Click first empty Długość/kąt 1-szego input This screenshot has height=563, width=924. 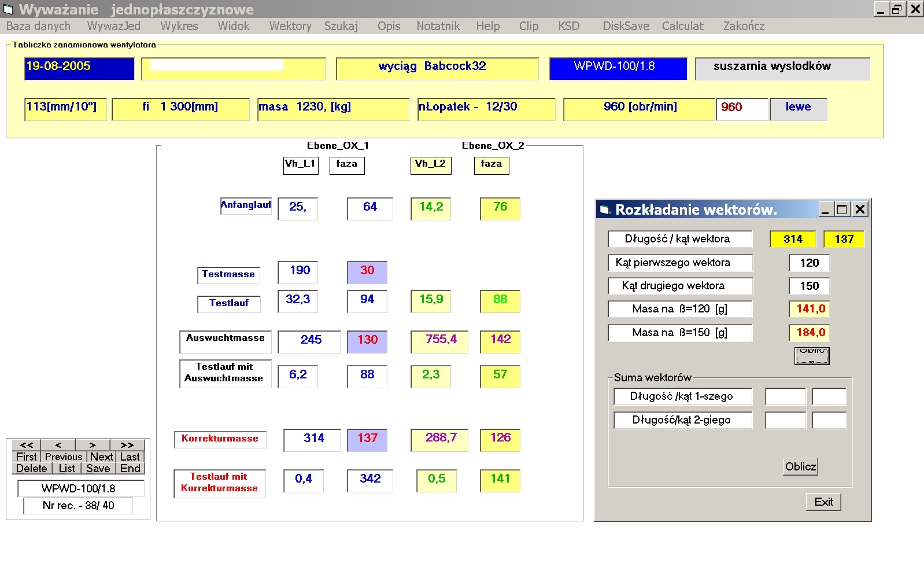(785, 396)
